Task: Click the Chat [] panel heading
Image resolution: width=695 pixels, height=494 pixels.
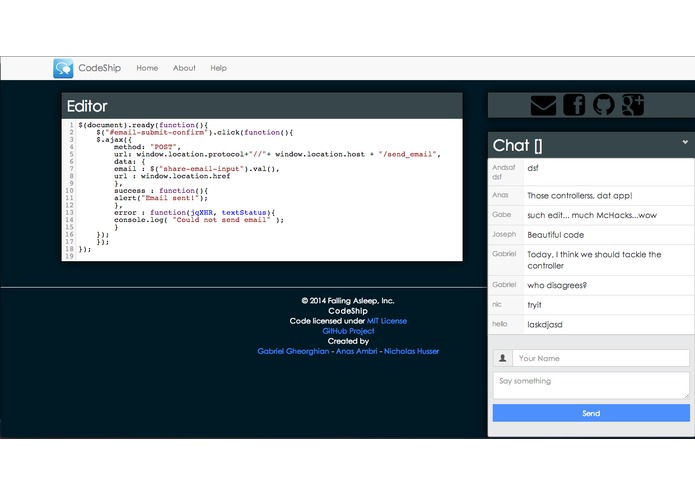Action: coord(517,145)
